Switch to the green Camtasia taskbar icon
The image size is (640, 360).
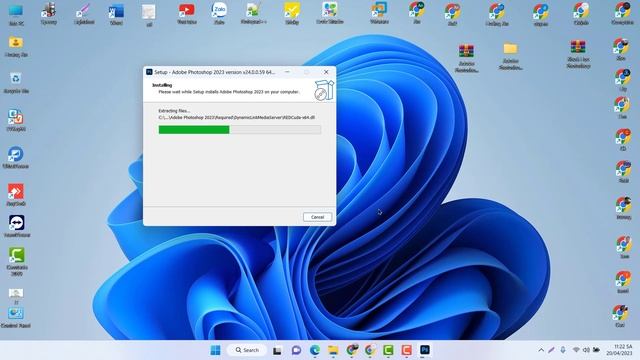388,350
